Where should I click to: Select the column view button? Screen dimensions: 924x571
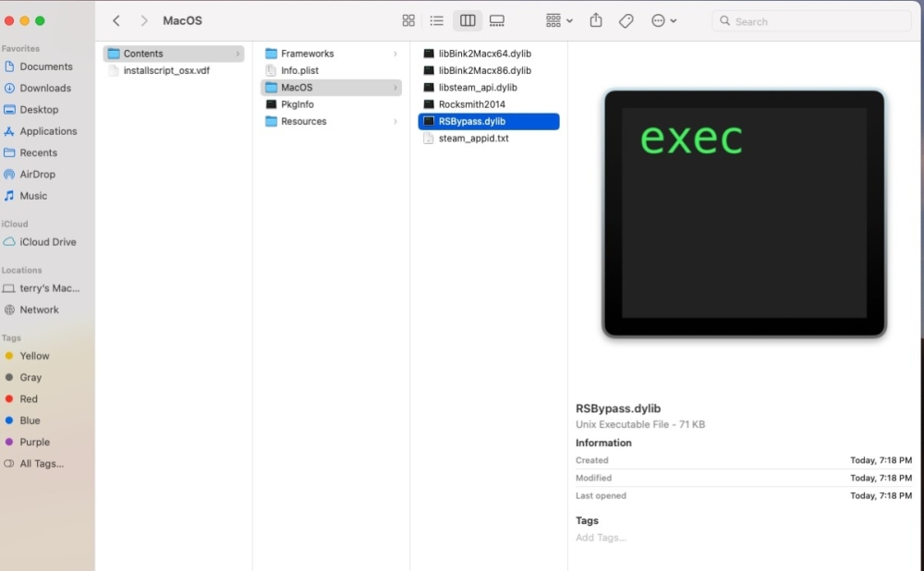[x=468, y=20]
